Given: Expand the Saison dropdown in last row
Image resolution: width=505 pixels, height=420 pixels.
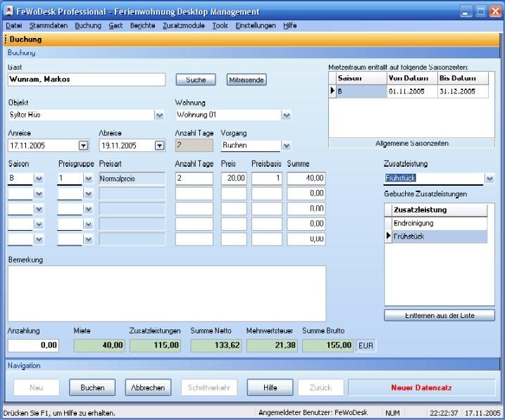Looking at the screenshot, I should click(x=39, y=239).
